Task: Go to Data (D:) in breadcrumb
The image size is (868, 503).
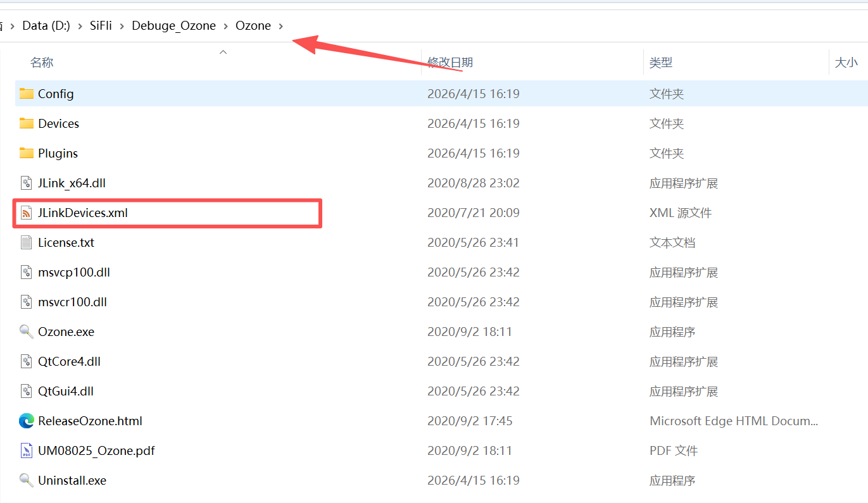Action: tap(46, 25)
